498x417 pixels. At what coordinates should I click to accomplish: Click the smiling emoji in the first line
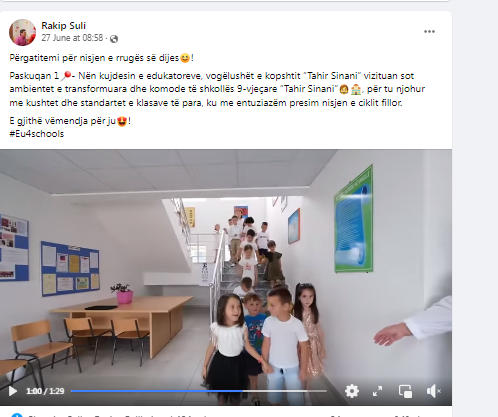click(185, 58)
